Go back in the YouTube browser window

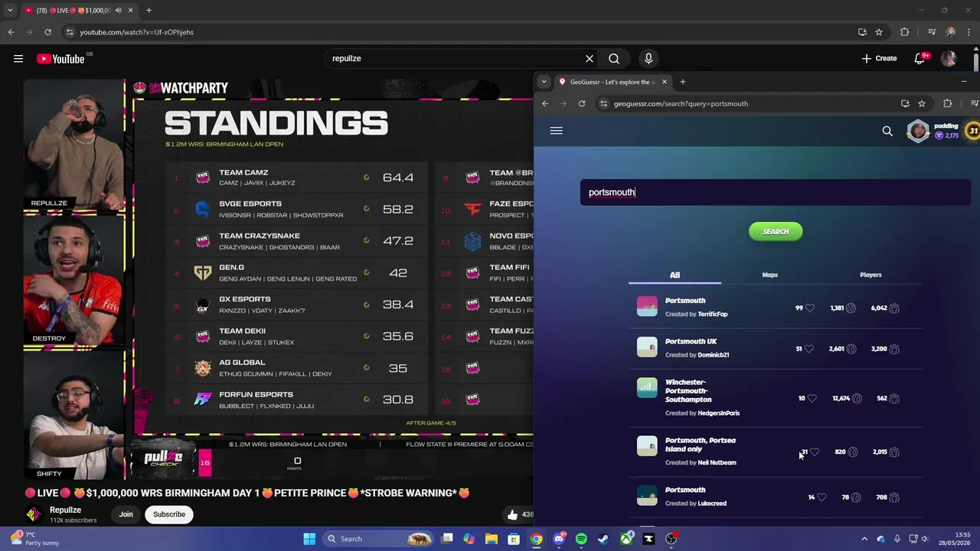pyautogui.click(x=11, y=32)
